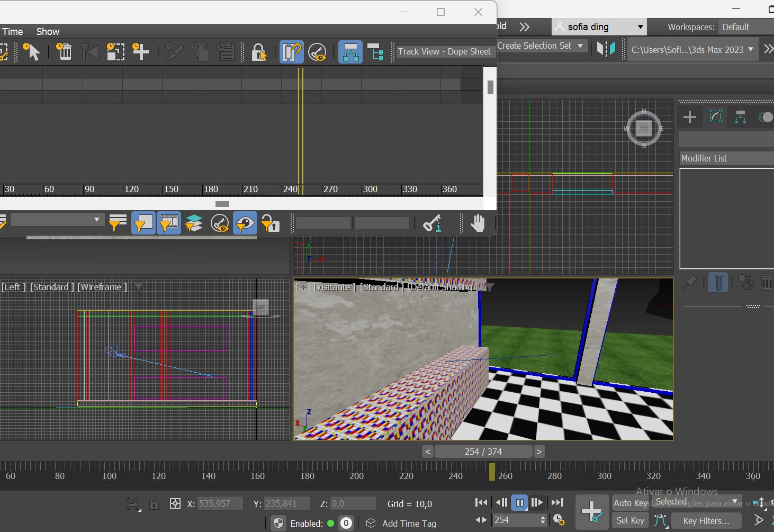Click the Pin Stack pushpin icon
This screenshot has height=532, width=774.
click(x=689, y=283)
